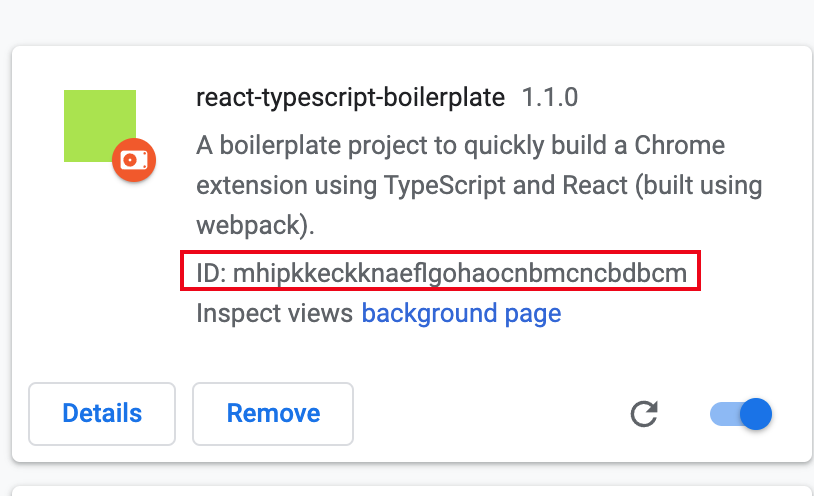Click the green extension icon
The height and width of the screenshot is (496, 814).
(x=100, y=126)
